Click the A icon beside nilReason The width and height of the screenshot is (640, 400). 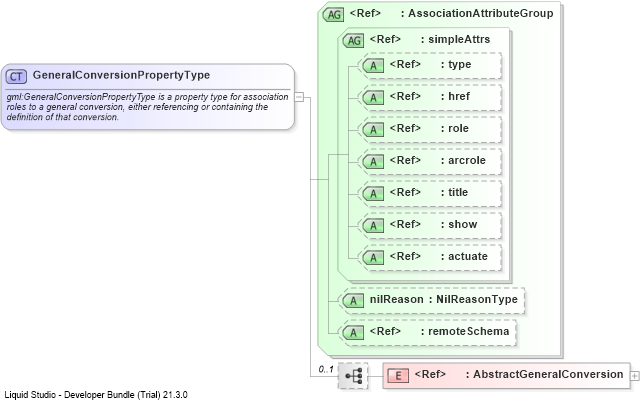tap(353, 301)
